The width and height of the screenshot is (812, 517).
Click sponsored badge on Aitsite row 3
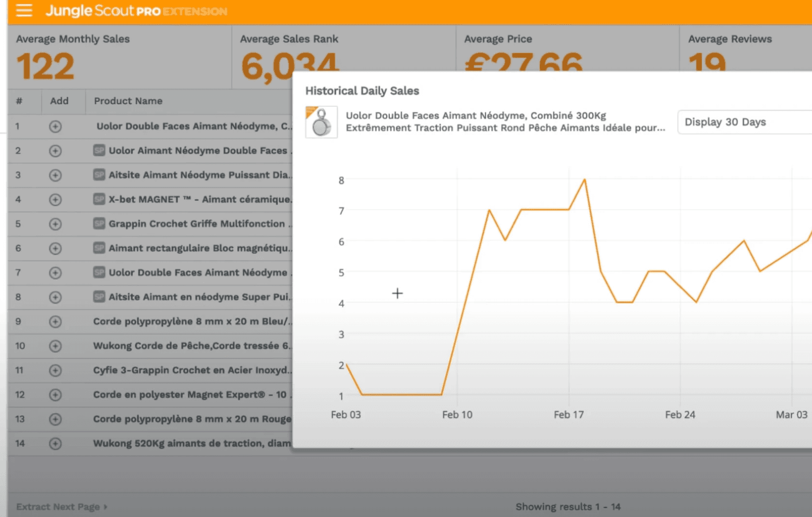pos(99,174)
